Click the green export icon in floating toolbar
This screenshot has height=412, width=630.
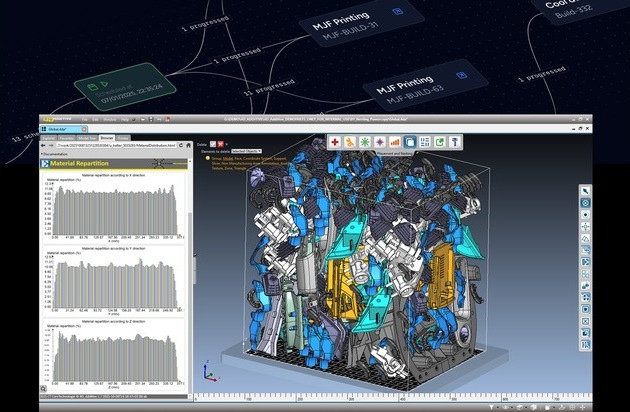[x=440, y=142]
